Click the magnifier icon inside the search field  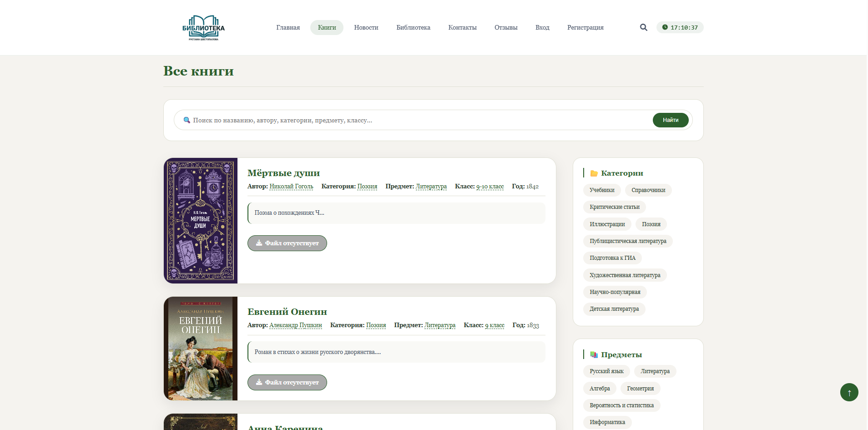click(187, 120)
